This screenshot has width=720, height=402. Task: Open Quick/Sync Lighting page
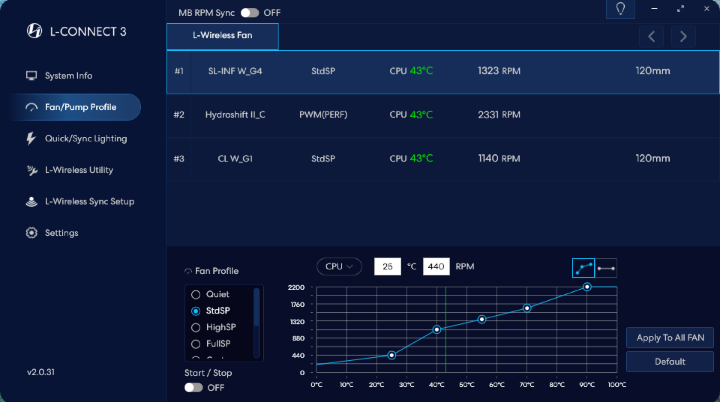coord(86,139)
